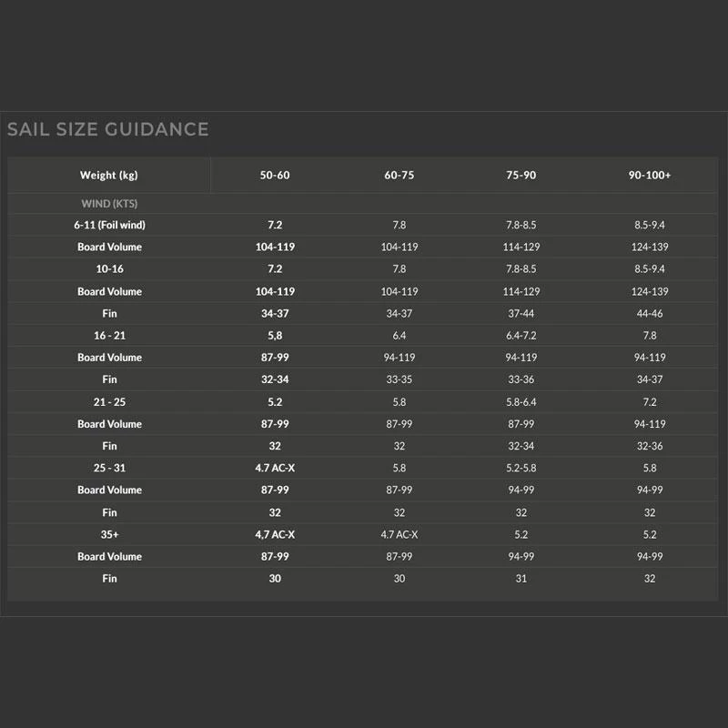Select the 60-75 weight column header
This screenshot has width=728, height=728.
click(x=399, y=175)
